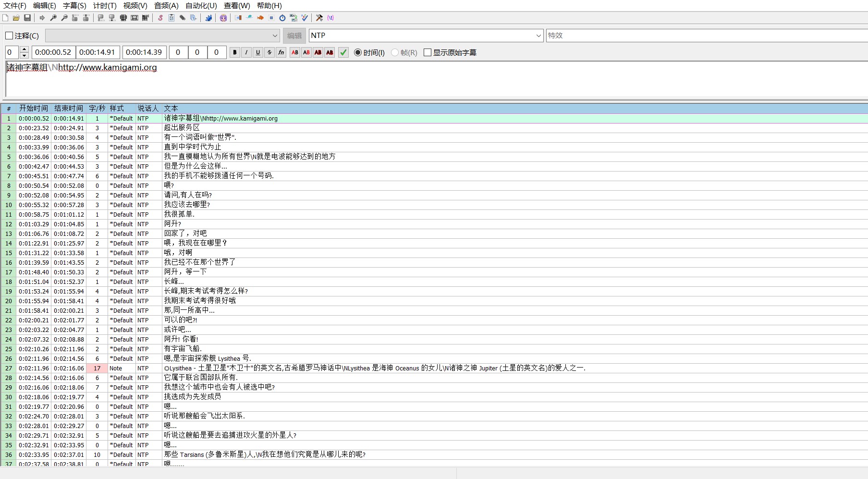Open the 视频(V) menu
Screen dimensions: 868x479
point(135,6)
